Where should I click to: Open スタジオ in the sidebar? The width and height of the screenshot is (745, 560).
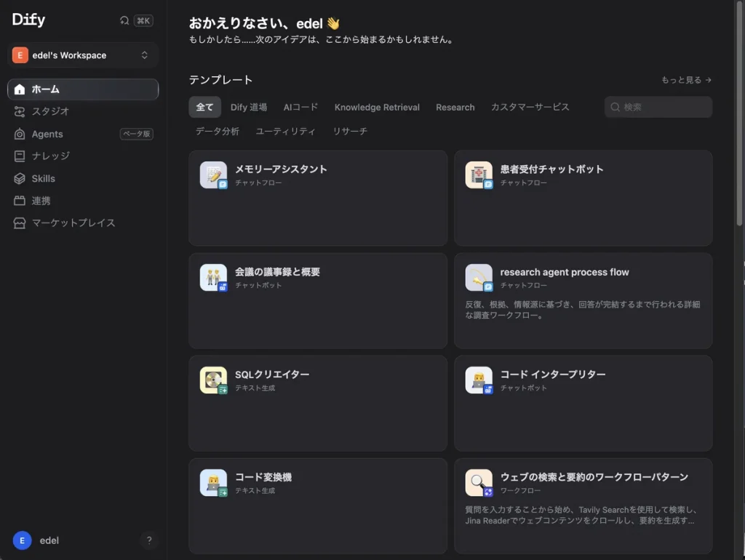pyautogui.click(x=83, y=111)
